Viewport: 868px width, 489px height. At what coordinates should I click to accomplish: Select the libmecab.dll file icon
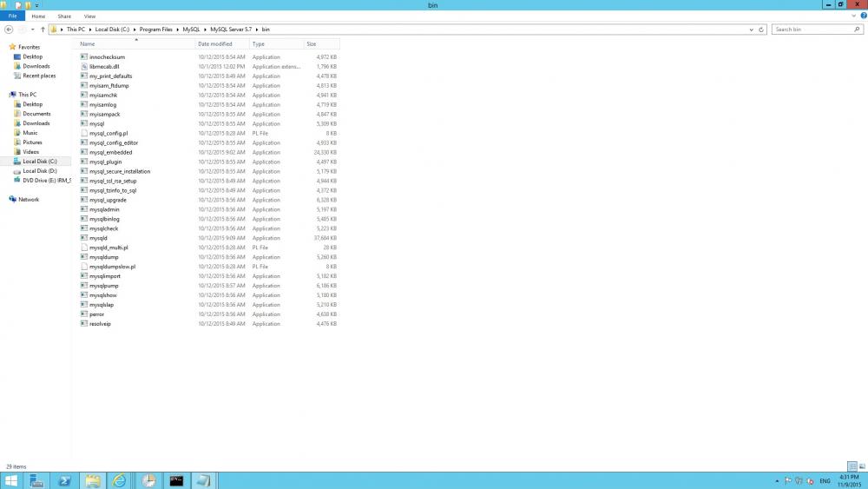(84, 67)
